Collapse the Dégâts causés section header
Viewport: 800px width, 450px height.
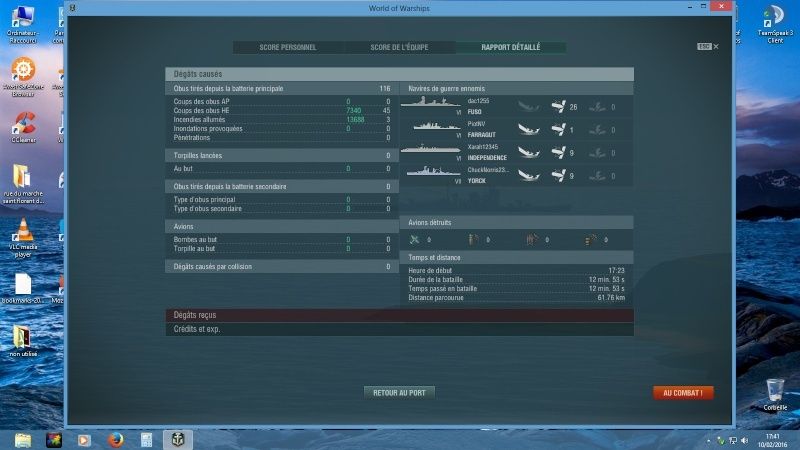point(399,74)
